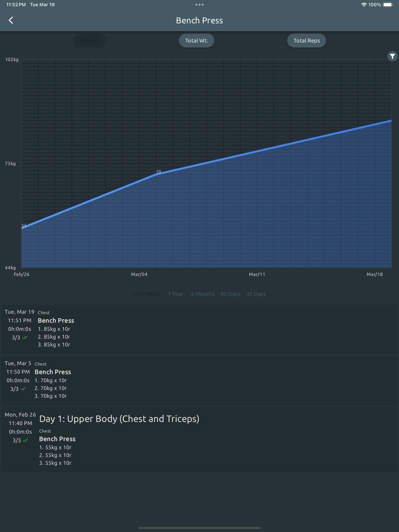The height and width of the screenshot is (532, 399).
Task: Tap the 11:51 PM time label
Action: pyautogui.click(x=20, y=321)
